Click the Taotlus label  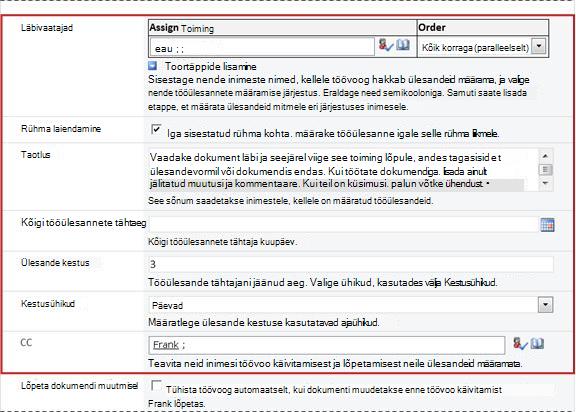36,155
